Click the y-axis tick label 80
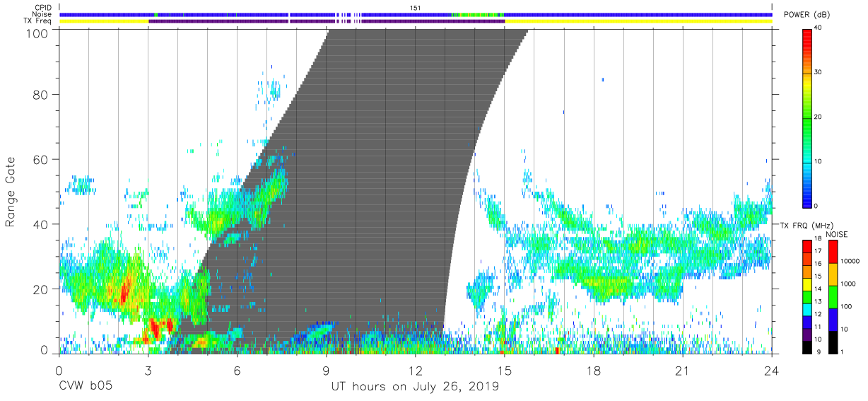The height and width of the screenshot is (401, 868). pos(42,94)
